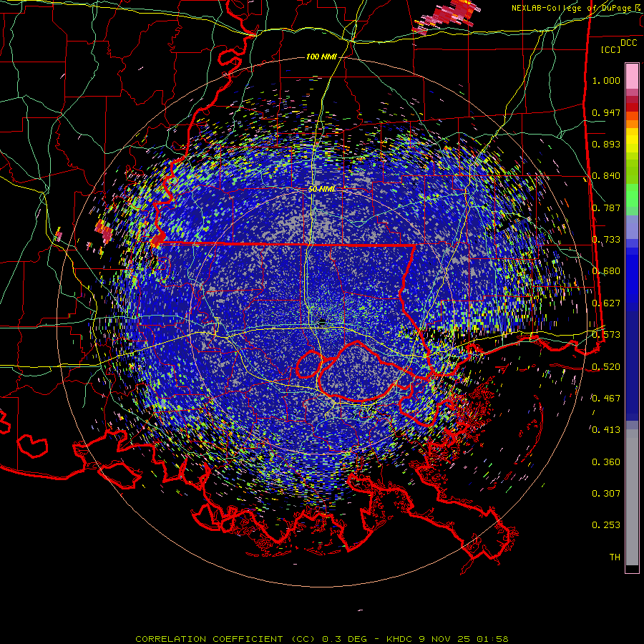Select the 0.253 scale value
The height and width of the screenshot is (644, 644).
606,525
